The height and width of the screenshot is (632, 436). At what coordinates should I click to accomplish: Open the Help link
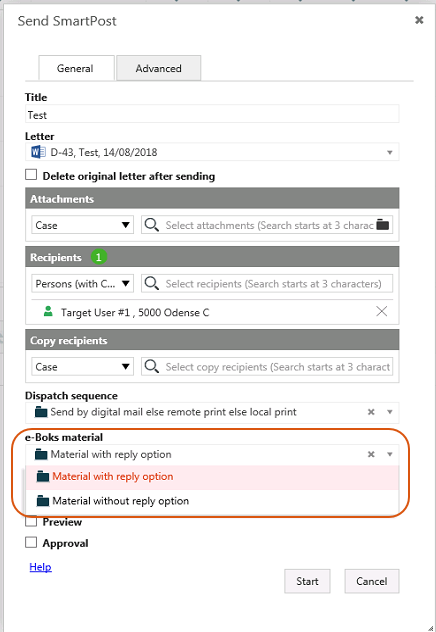pos(40,567)
